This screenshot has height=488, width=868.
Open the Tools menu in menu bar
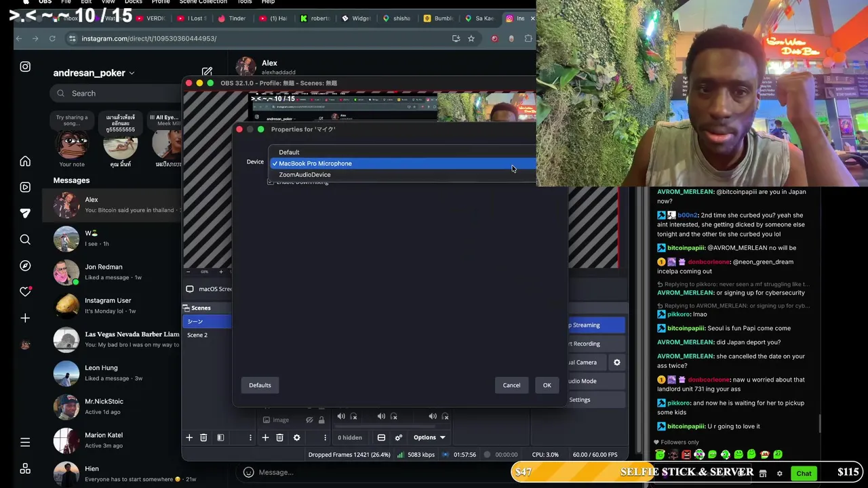244,2
